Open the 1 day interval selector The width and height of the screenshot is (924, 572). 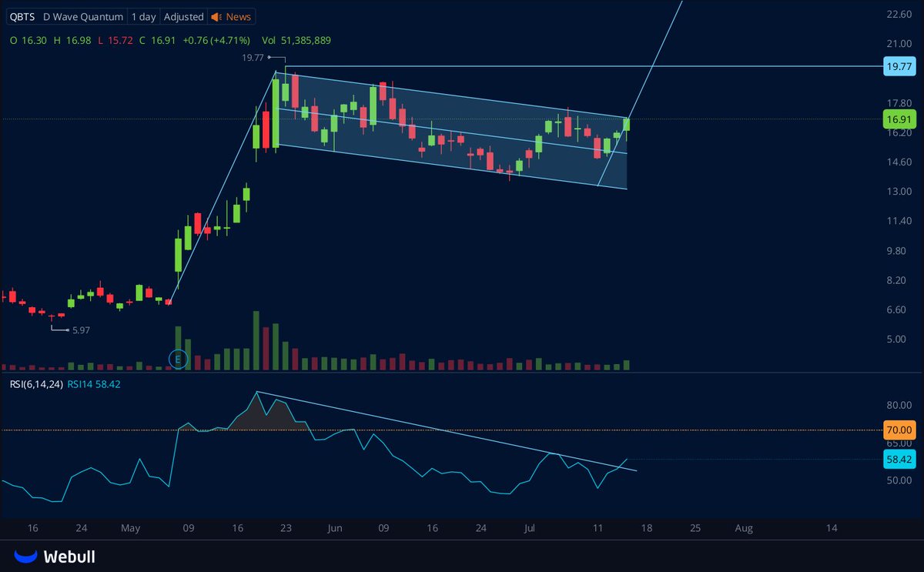[144, 16]
